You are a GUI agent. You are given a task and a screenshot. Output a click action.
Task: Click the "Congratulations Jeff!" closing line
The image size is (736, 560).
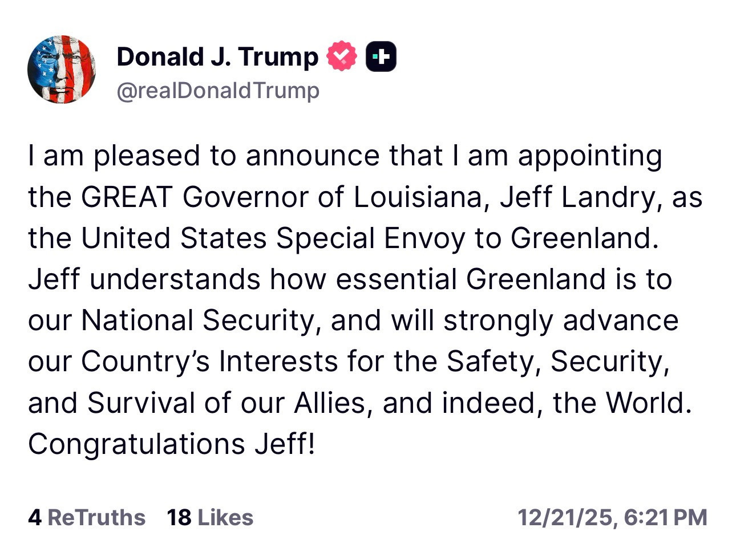(x=171, y=444)
